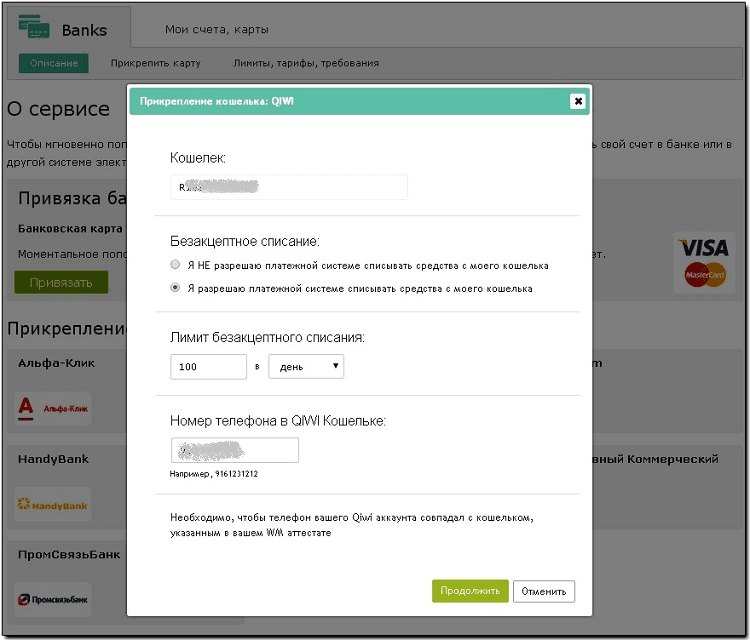
Task: Click the Продолжить button
Action: (470, 591)
